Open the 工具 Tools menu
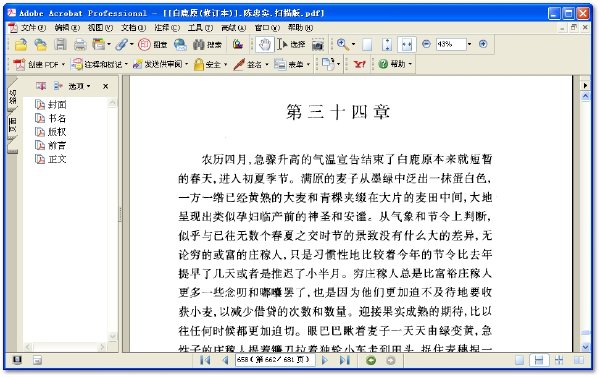 pyautogui.click(x=200, y=28)
